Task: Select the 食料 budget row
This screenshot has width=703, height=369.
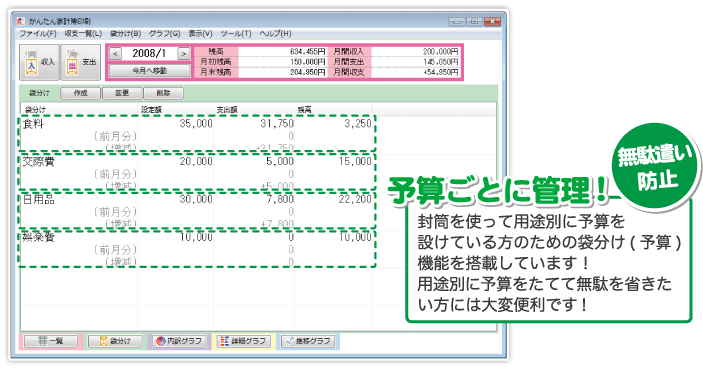Action: [x=197, y=133]
